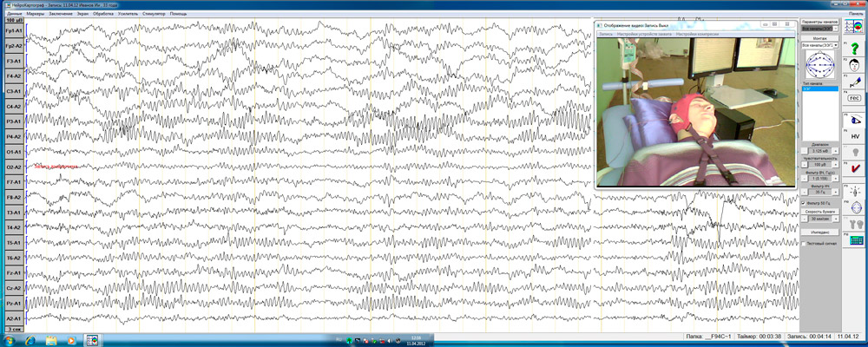Viewport: 868px width, 347px height.
Task: Expand the 'Параметры каналов' channel dropdown
Action: [x=819, y=28]
